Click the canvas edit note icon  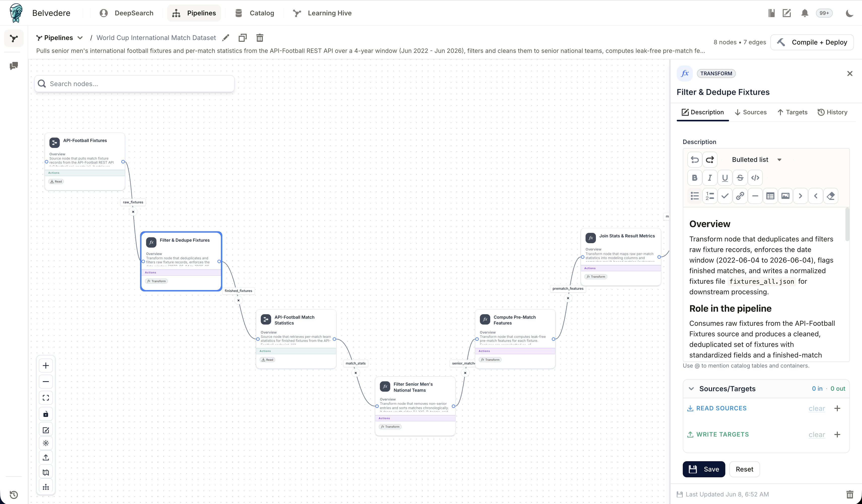coord(46,430)
